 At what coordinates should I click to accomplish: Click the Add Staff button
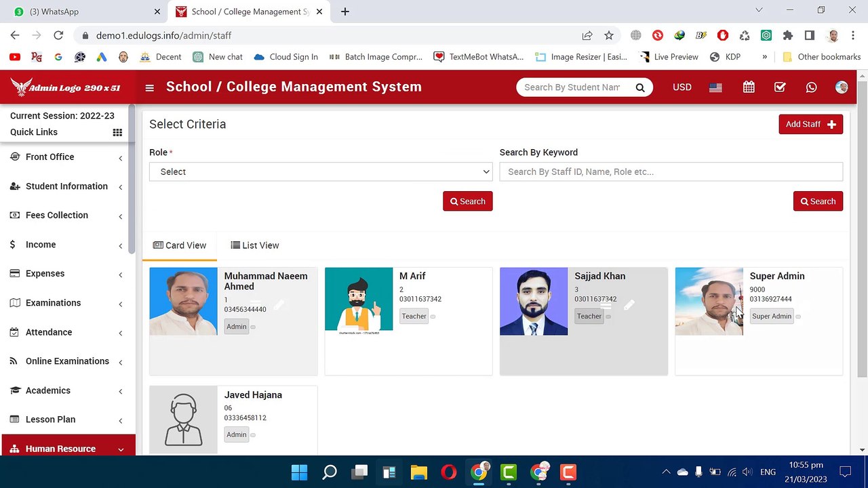(810, 124)
